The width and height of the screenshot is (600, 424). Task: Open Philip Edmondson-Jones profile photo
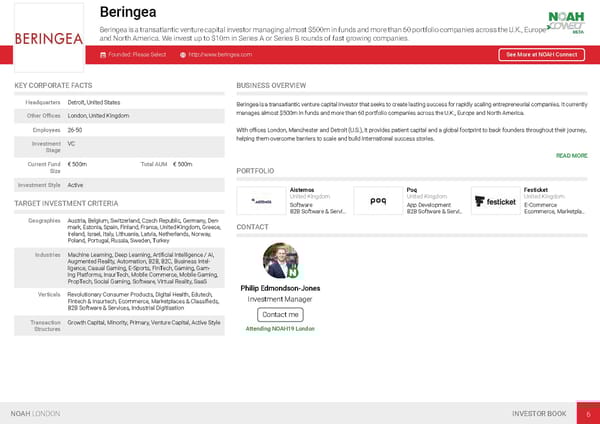(x=280, y=260)
